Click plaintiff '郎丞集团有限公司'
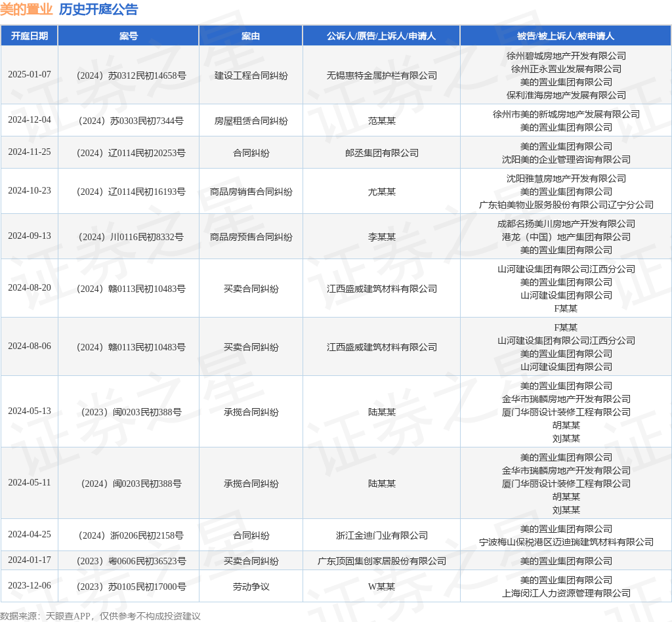The width and height of the screenshot is (672, 622). pyautogui.click(x=382, y=154)
